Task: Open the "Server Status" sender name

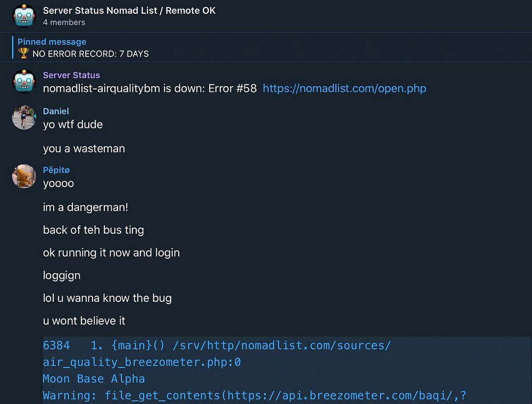Action: 71,75
